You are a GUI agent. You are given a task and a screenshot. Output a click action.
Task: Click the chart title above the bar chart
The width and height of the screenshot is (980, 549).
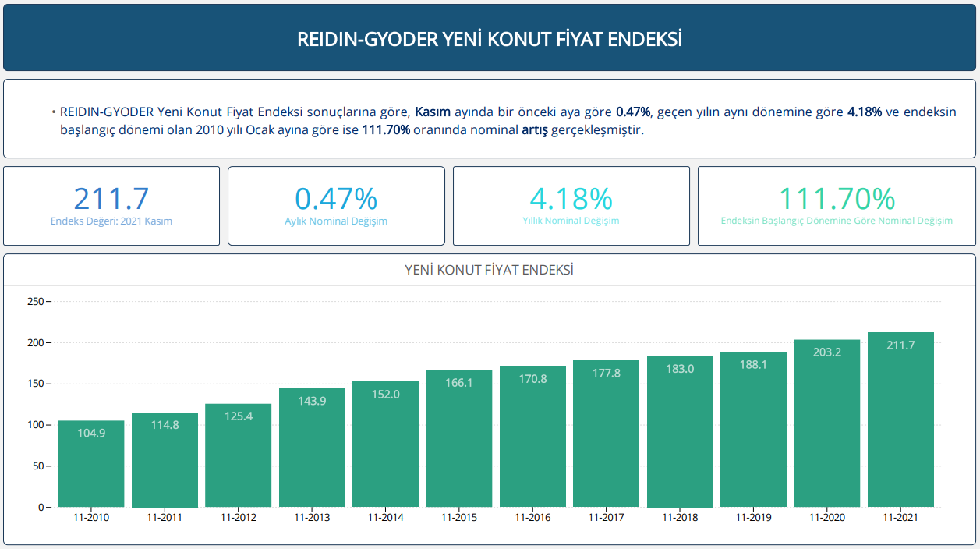[x=490, y=270]
